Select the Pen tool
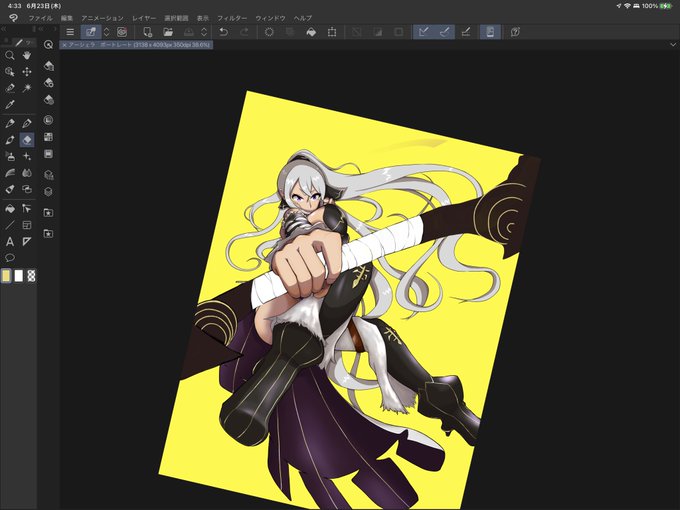 pyautogui.click(x=10, y=124)
